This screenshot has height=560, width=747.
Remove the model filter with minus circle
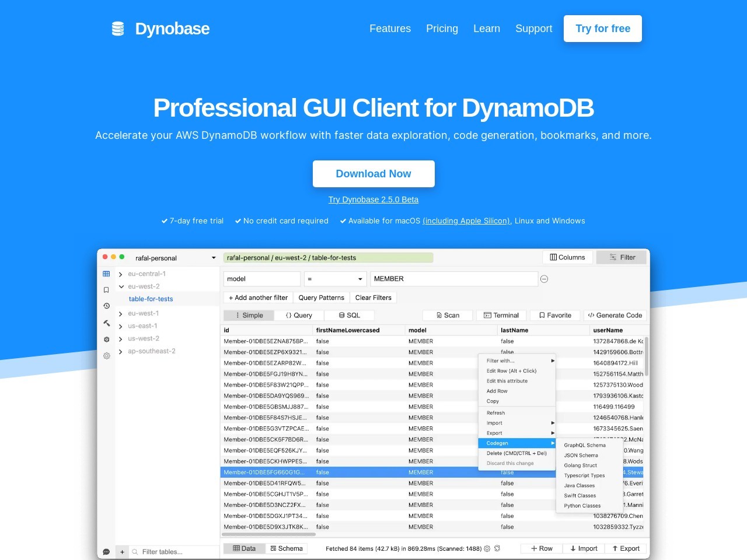pyautogui.click(x=544, y=279)
